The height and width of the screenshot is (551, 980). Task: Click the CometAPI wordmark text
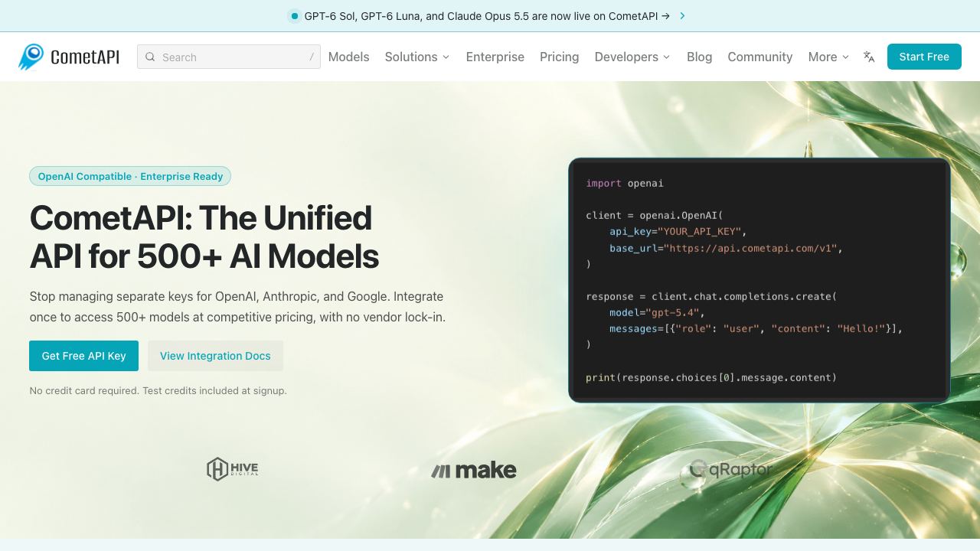pyautogui.click(x=85, y=57)
